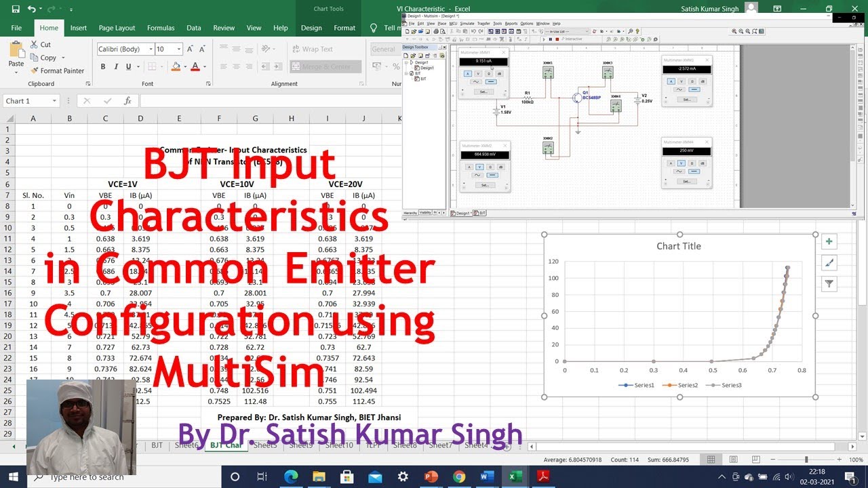Select DC mode on Multimeter-XMM3
Screen dimensions: 868x488
tap(694, 89)
